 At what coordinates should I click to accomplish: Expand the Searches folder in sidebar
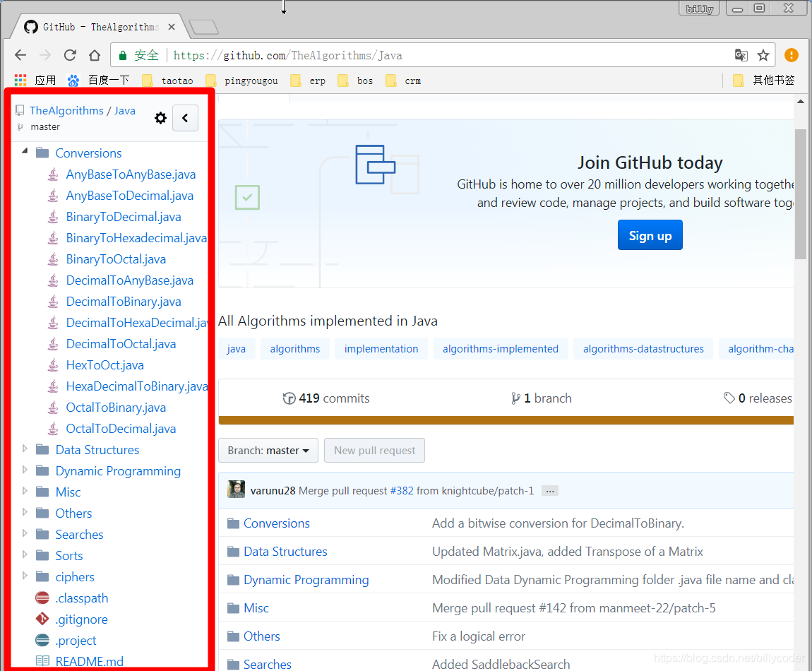[x=24, y=533]
